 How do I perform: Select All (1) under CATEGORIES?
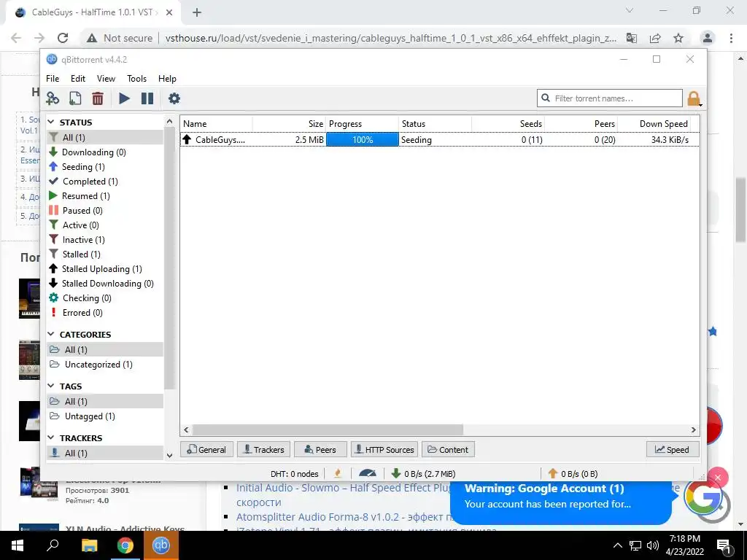[x=105, y=350]
